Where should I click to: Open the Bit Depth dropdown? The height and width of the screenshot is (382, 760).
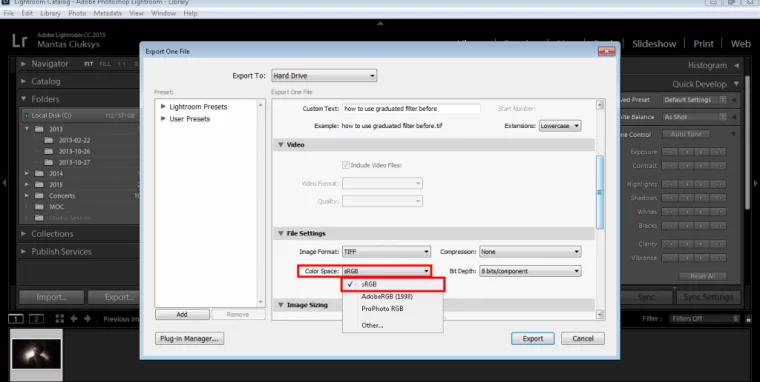click(x=530, y=271)
